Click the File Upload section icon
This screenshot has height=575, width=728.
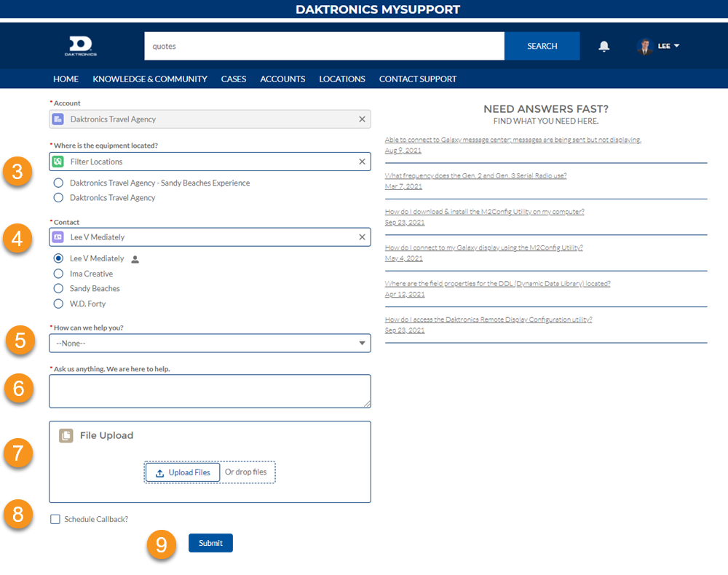(66, 435)
